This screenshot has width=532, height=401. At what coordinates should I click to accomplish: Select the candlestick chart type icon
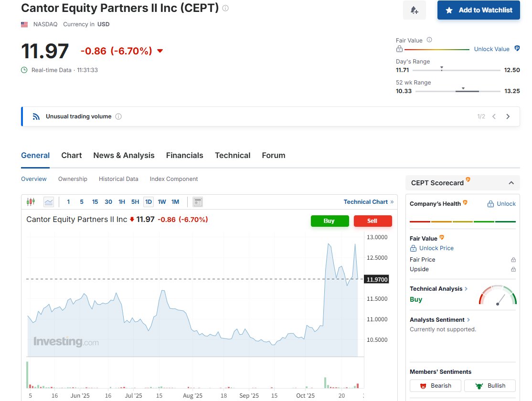point(31,202)
